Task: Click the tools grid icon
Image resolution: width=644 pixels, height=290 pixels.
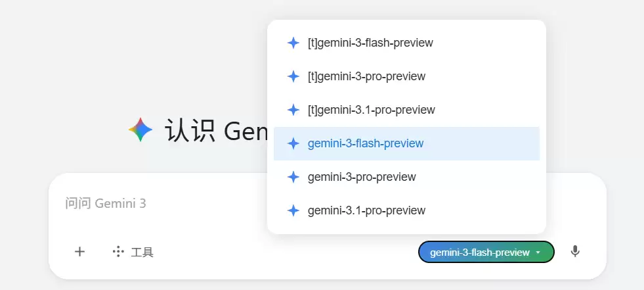Action: (x=118, y=251)
